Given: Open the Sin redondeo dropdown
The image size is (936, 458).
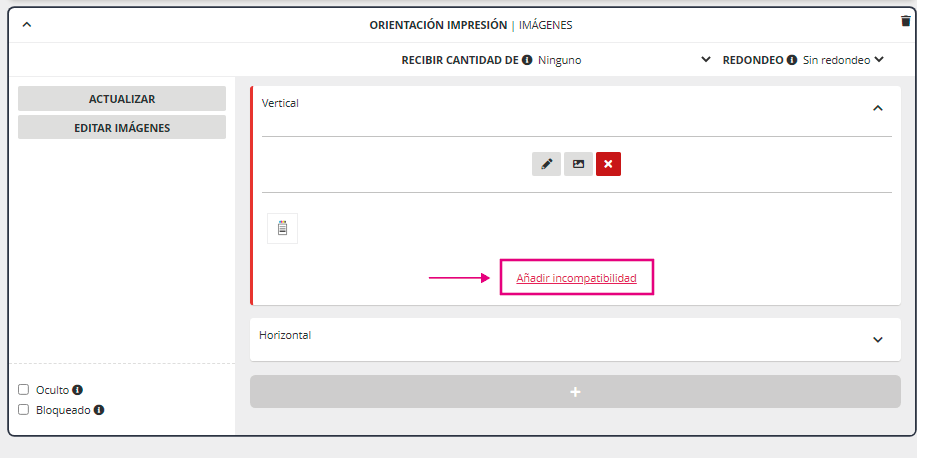Looking at the screenshot, I should [x=844, y=60].
